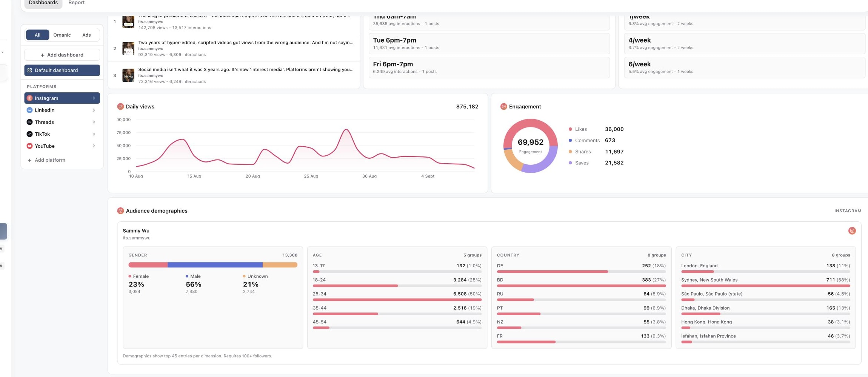
Task: Click the BD country row value 383
Action: click(x=646, y=280)
